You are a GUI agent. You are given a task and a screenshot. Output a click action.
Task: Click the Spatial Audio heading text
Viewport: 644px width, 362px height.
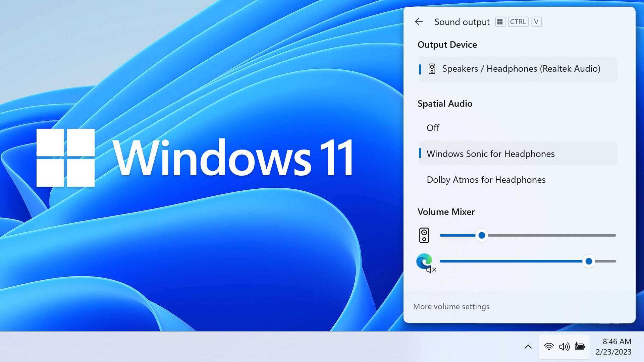445,104
